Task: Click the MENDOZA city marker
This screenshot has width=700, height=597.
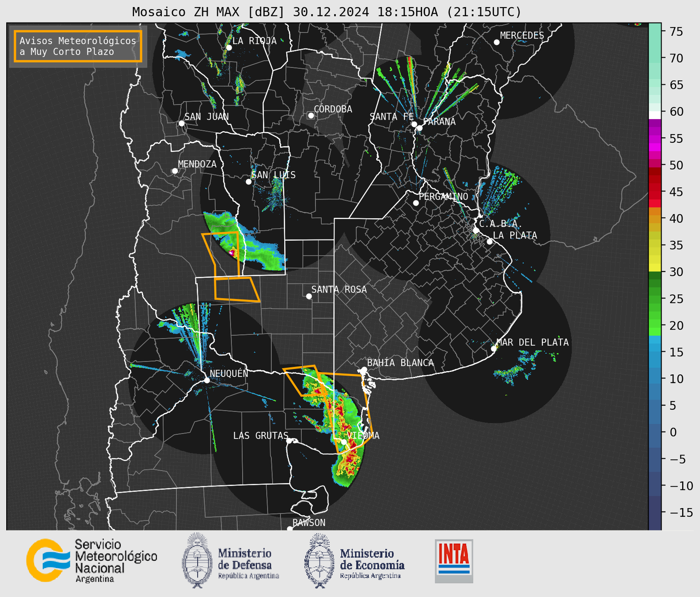Action: pos(175,171)
